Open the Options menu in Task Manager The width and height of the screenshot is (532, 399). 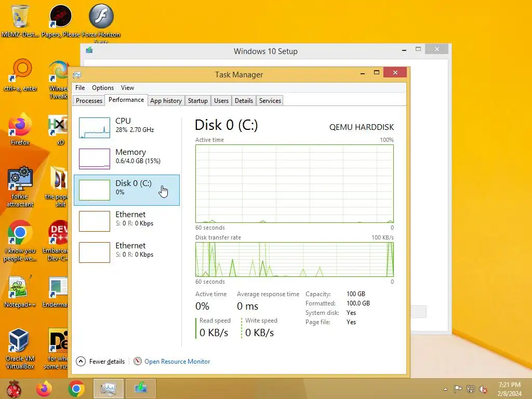pyautogui.click(x=103, y=87)
